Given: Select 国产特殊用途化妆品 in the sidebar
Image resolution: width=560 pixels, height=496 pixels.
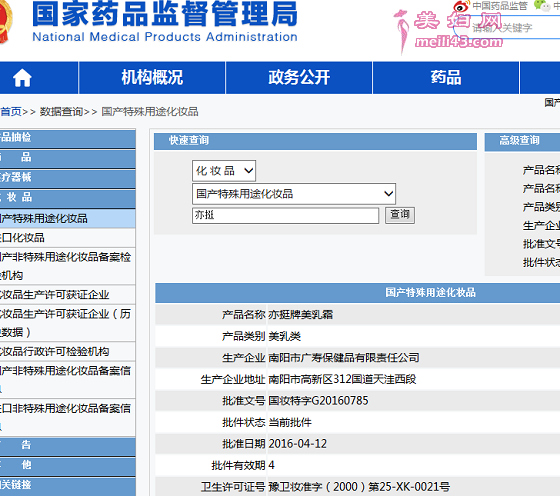Looking at the screenshot, I should (68, 218).
